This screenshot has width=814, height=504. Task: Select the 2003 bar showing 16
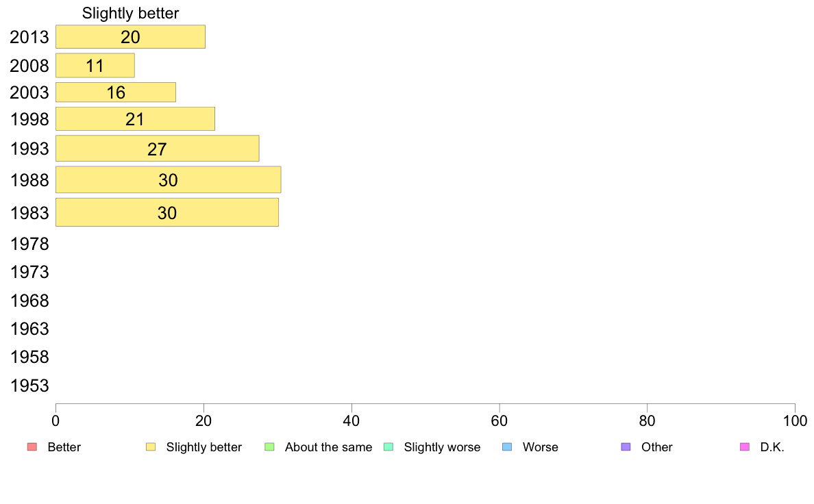(x=116, y=92)
